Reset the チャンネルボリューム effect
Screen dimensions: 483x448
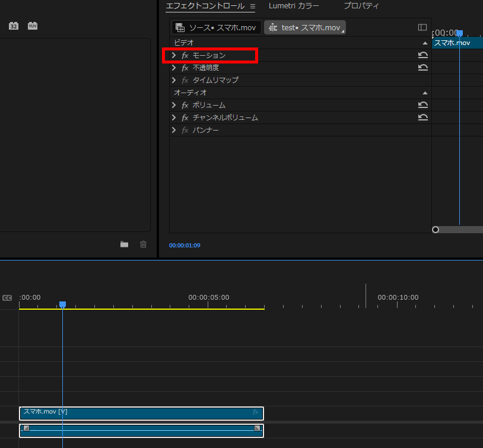(423, 117)
